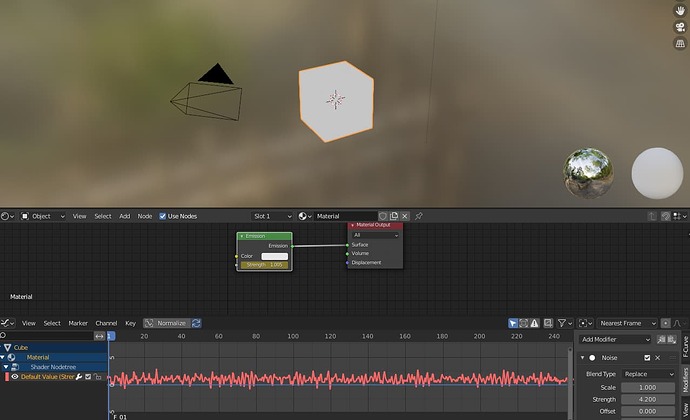Collapse the Emission node
The width and height of the screenshot is (690, 420).
[x=242, y=236]
